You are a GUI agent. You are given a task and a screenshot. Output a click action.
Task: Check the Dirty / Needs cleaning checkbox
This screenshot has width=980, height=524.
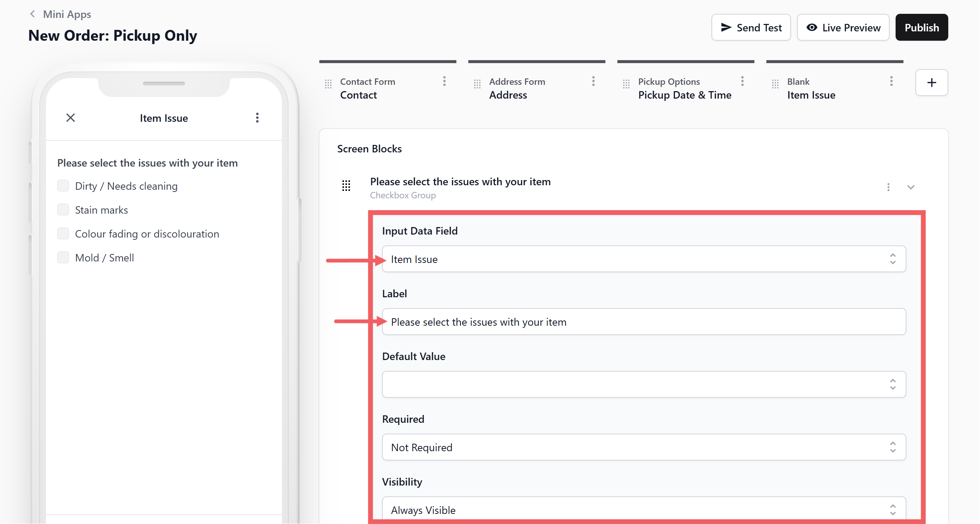63,186
